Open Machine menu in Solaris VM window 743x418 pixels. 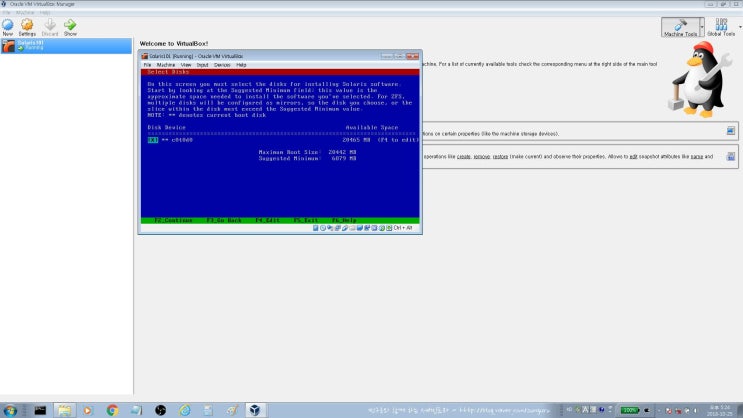click(x=166, y=65)
